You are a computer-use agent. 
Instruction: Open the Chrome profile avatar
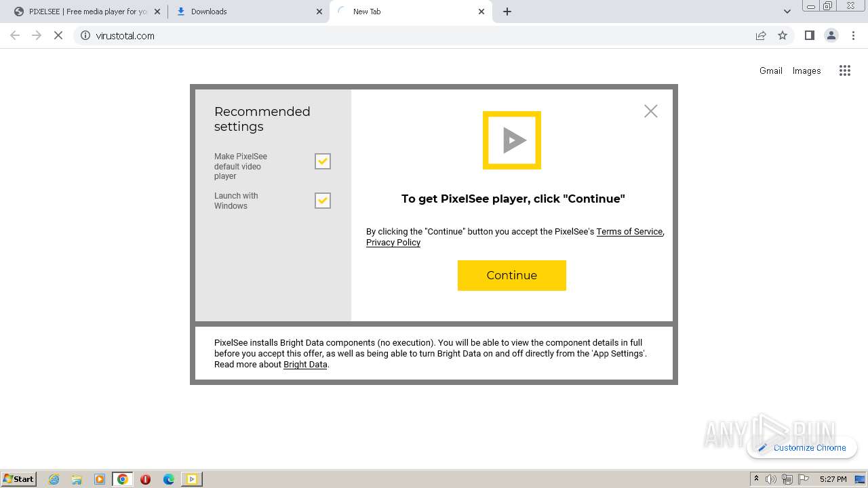[x=831, y=36]
